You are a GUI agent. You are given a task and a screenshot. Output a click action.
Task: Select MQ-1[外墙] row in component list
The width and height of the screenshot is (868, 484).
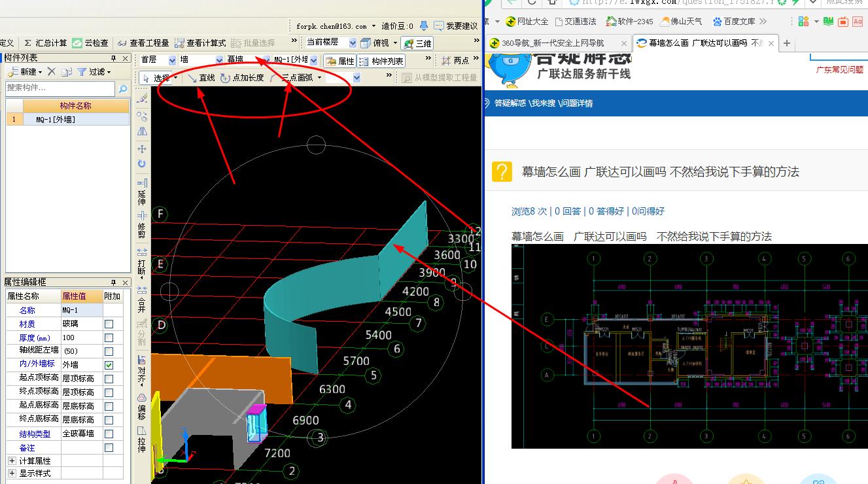(x=67, y=120)
